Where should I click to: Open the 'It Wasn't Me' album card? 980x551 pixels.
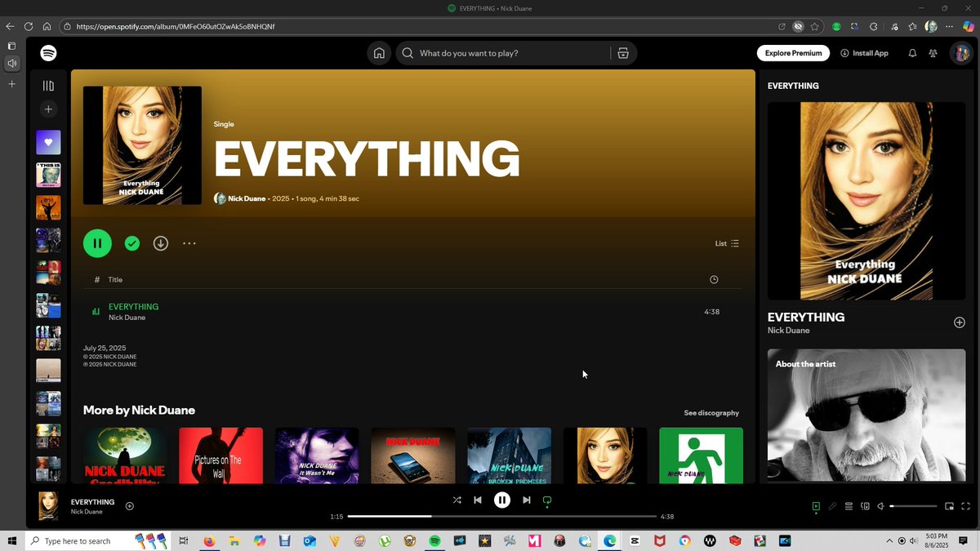point(317,455)
